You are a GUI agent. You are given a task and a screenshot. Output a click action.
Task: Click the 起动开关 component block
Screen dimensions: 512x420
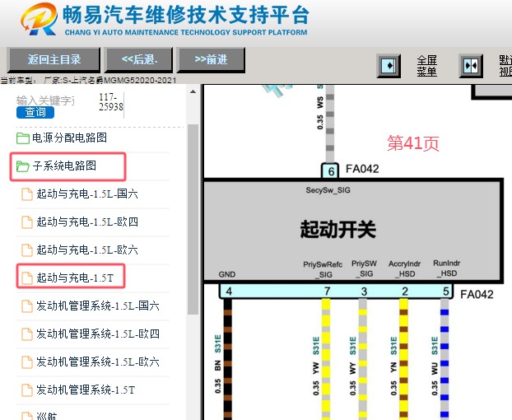coord(352,231)
